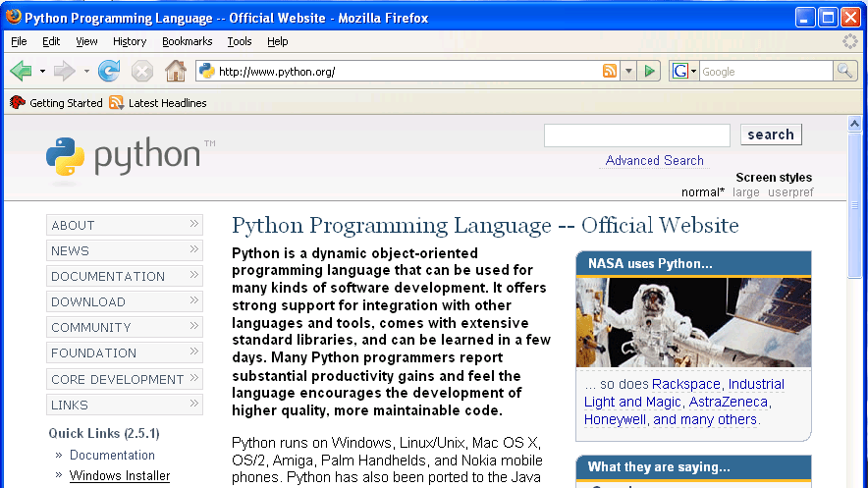868x488 pixels.
Task: Open the AstraZeneca link
Action: (728, 402)
